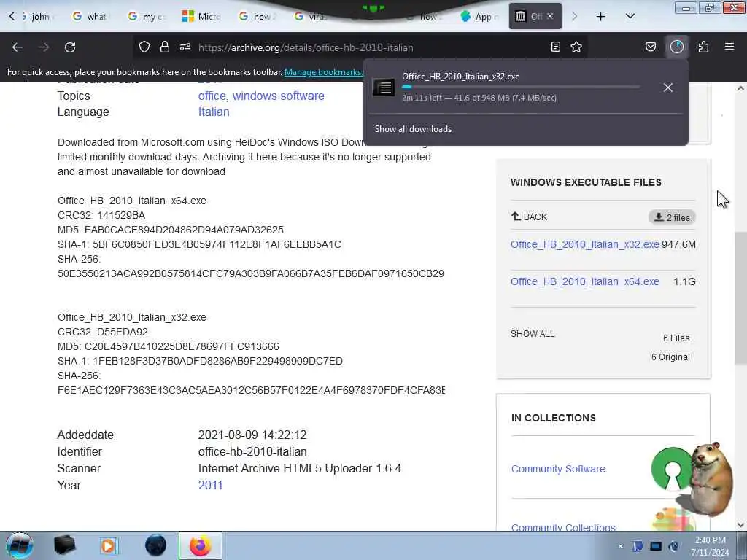Image resolution: width=747 pixels, height=560 pixels.
Task: Select the identifier text office-hb-2010-italian
Action: tap(252, 452)
